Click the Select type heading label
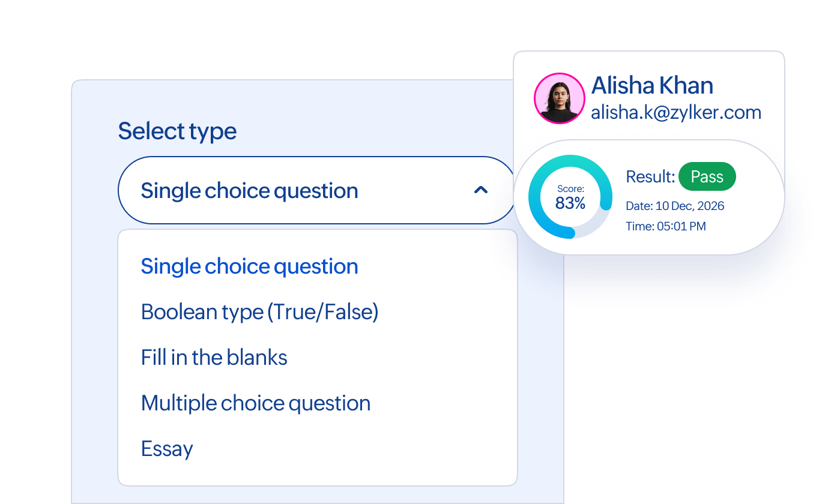 pos(177,131)
